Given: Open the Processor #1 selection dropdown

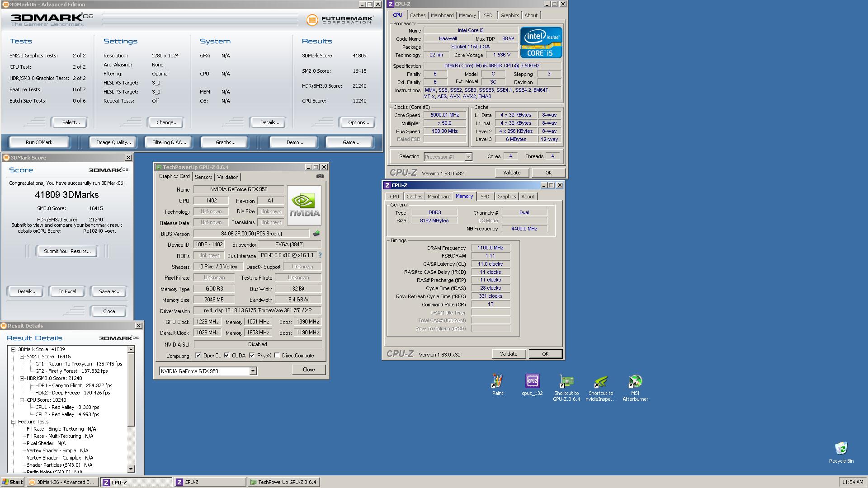Looking at the screenshot, I should tap(468, 157).
